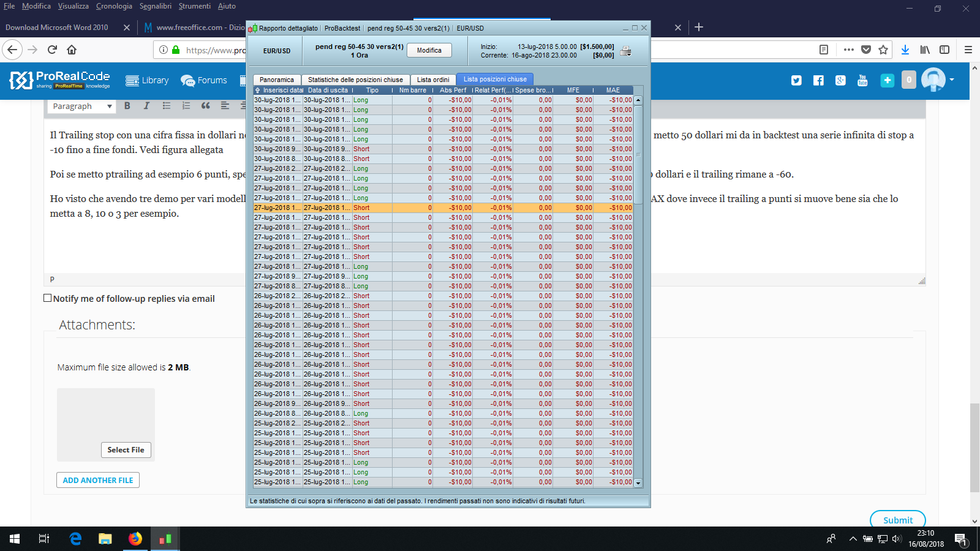Viewport: 980px width, 551px height.
Task: Open ProRealCode Twitter page icon
Action: [796, 80]
